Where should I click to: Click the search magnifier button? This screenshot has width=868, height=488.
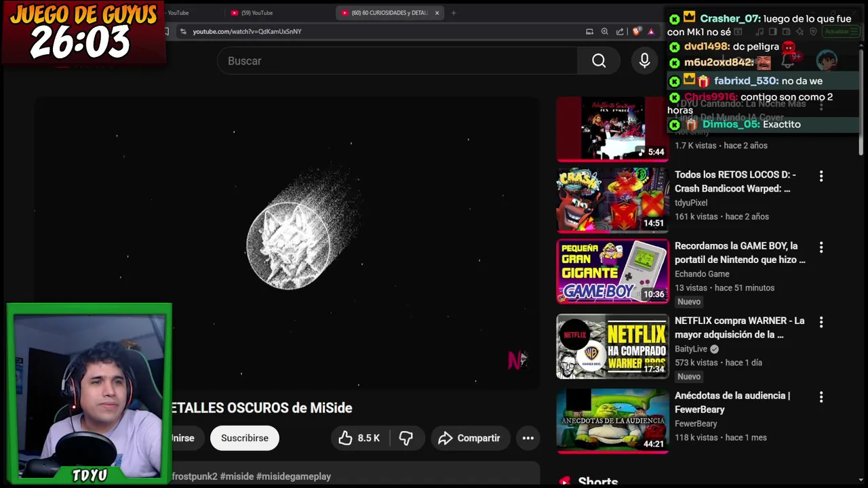[599, 61]
